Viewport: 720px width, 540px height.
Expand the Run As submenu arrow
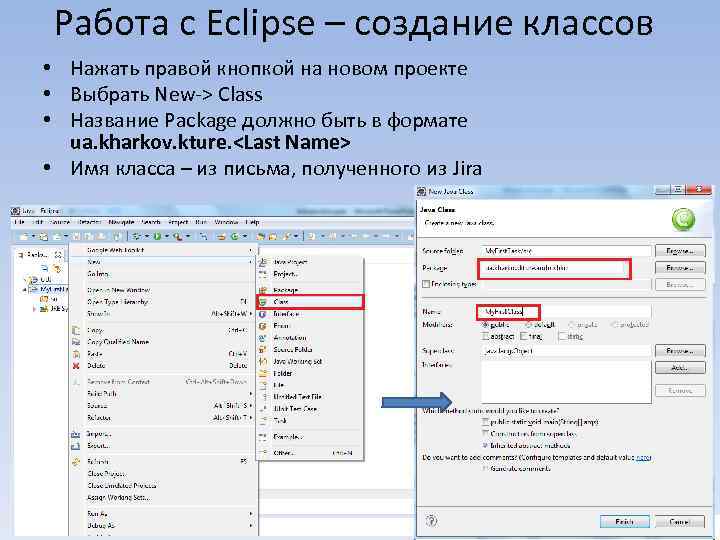pos(251,514)
